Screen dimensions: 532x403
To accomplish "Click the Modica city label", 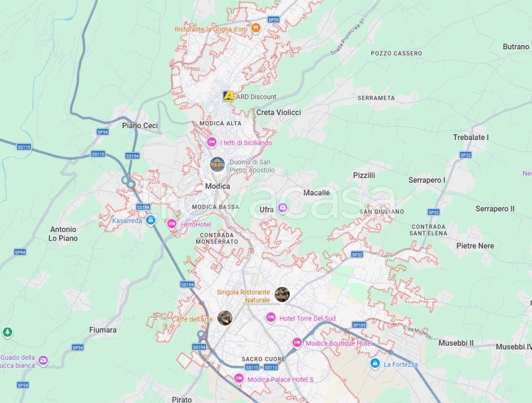I will point(218,186).
